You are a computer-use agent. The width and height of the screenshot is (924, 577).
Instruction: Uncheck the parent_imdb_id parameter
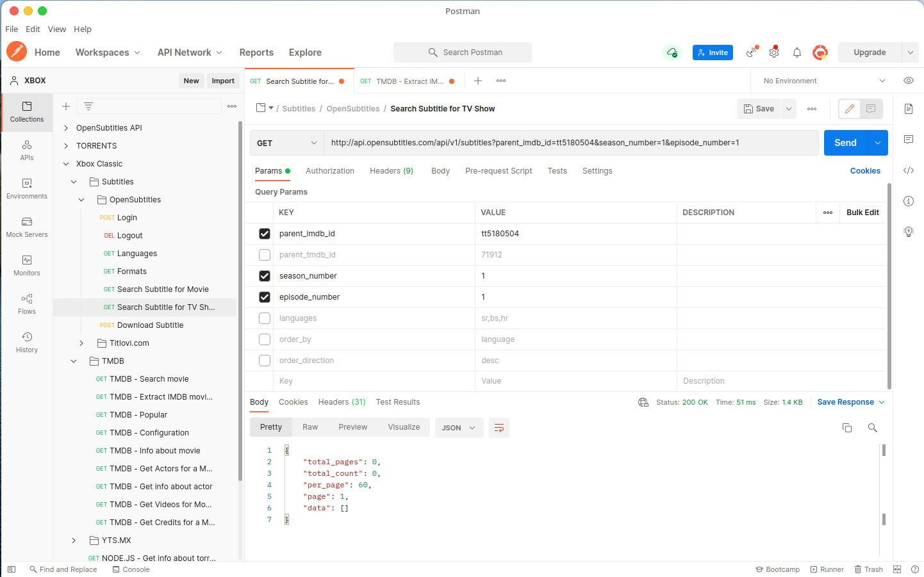coord(265,234)
